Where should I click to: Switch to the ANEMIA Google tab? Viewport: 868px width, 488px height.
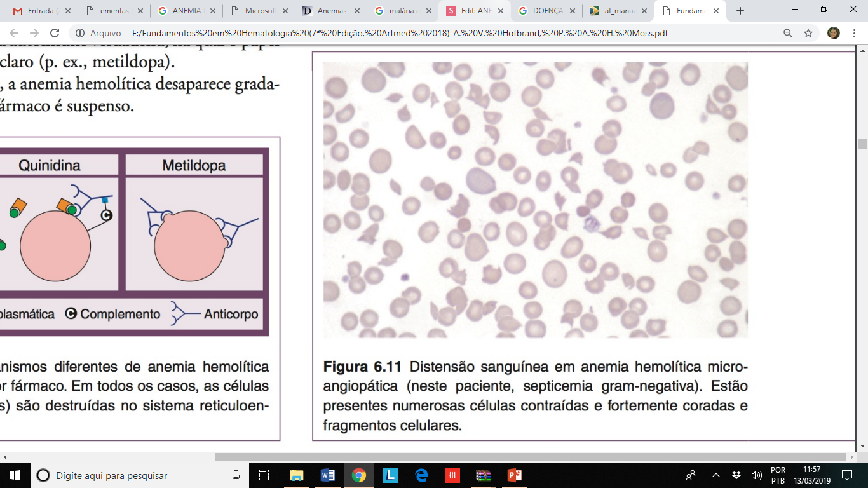(x=186, y=11)
